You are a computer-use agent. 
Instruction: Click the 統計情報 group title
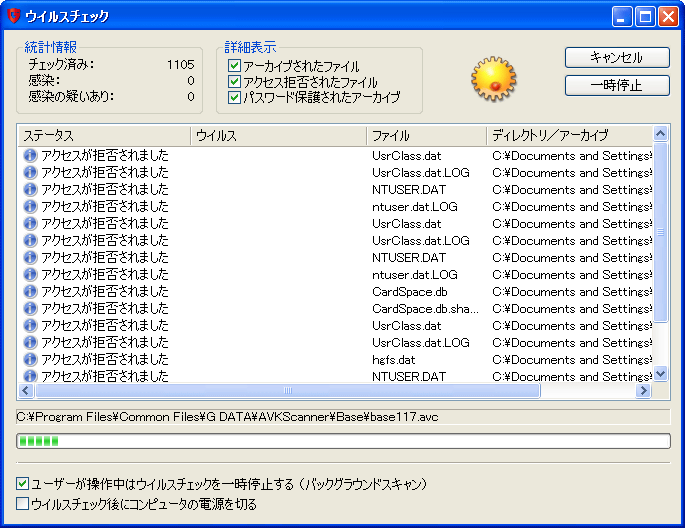pos(51,47)
